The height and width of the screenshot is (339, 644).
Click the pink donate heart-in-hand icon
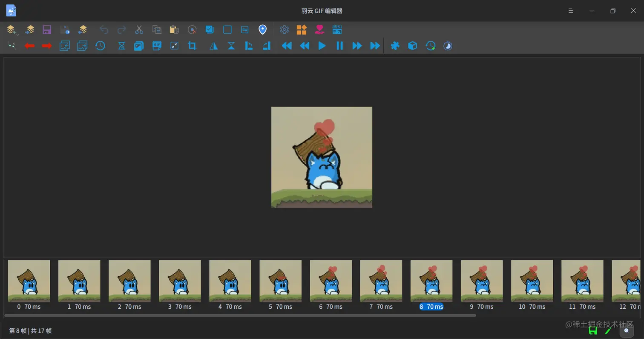[320, 30]
